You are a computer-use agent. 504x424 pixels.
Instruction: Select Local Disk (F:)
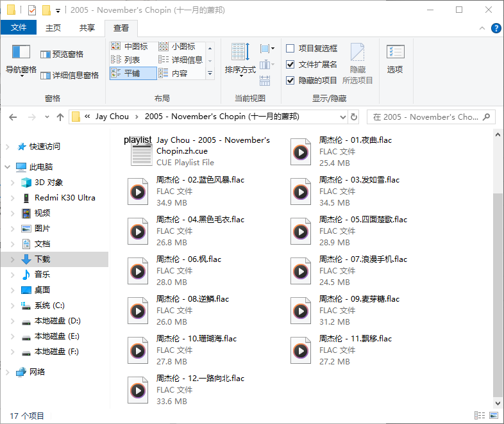click(56, 352)
